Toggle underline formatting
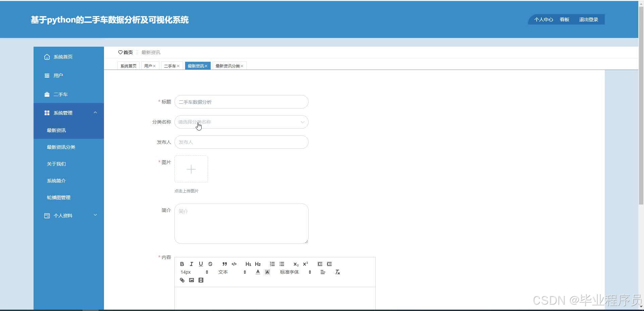The height and width of the screenshot is (311, 644). (201, 264)
